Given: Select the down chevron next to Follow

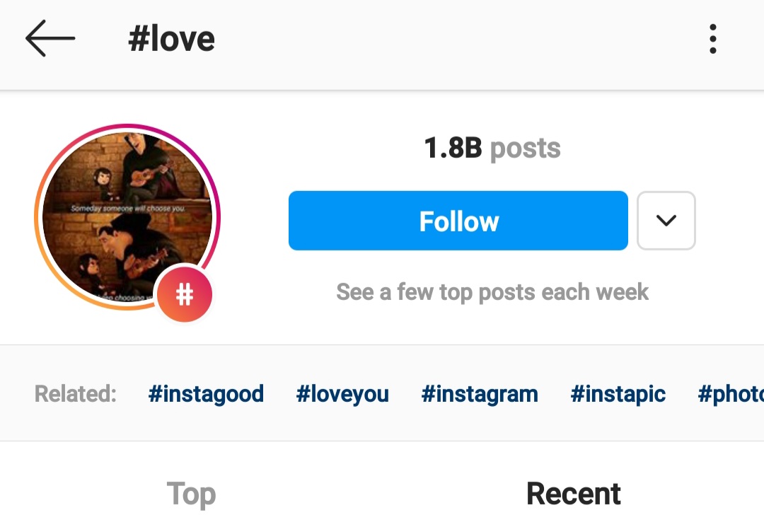Looking at the screenshot, I should click(x=666, y=221).
